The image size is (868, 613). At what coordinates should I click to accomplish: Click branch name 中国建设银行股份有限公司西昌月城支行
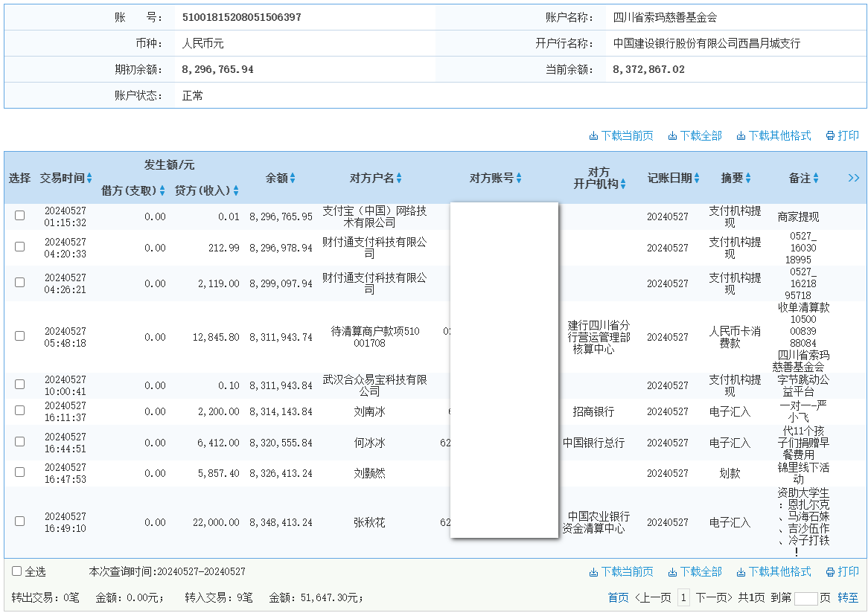(x=706, y=43)
